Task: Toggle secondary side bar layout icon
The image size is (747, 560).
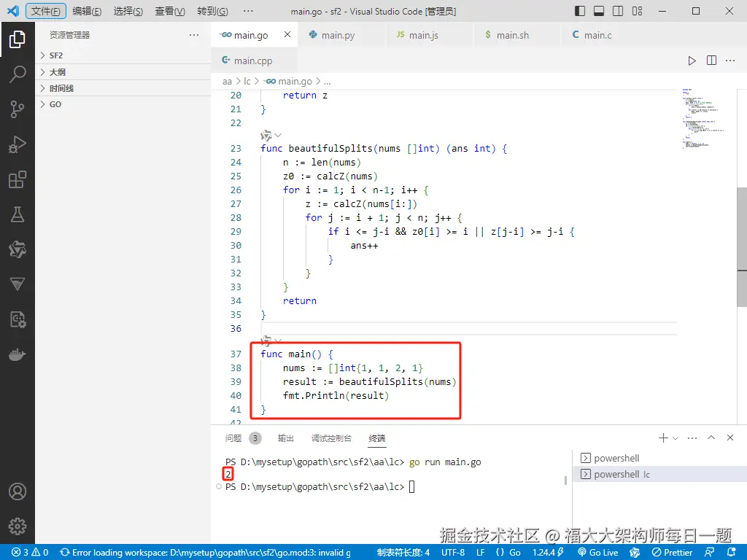Action: 618,11
